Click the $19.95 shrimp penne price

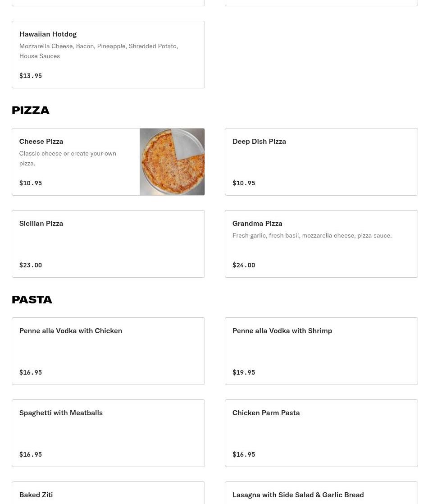[x=244, y=372]
